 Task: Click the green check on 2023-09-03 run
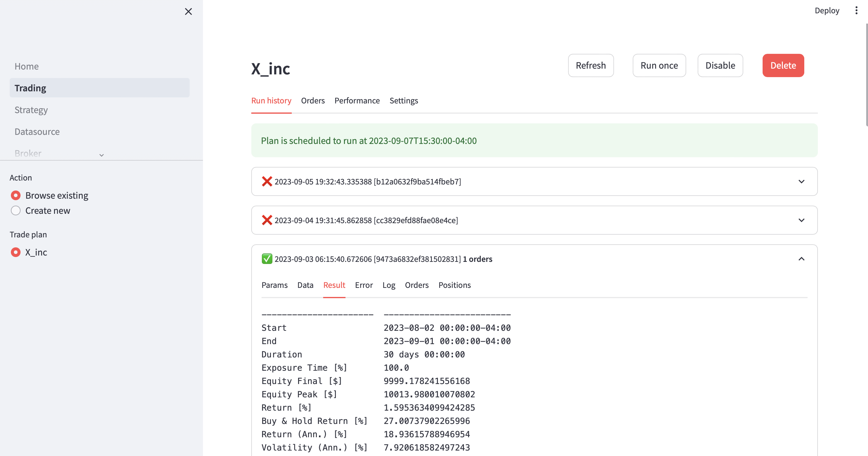(x=267, y=259)
